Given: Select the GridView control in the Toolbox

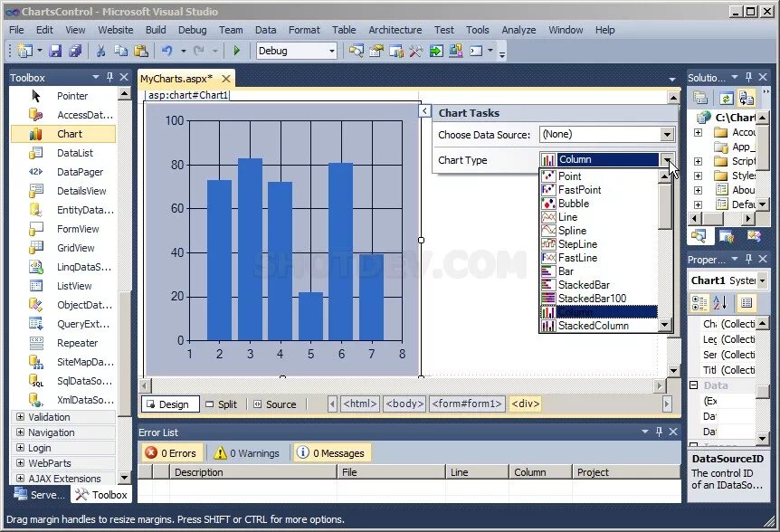Looking at the screenshot, I should pyautogui.click(x=63, y=248).
